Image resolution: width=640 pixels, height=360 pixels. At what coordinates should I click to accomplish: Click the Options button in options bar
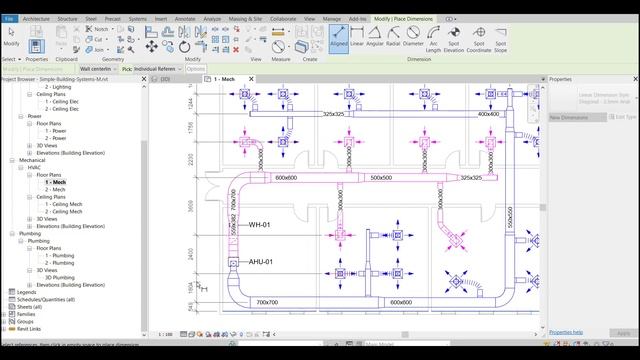pyautogui.click(x=196, y=69)
